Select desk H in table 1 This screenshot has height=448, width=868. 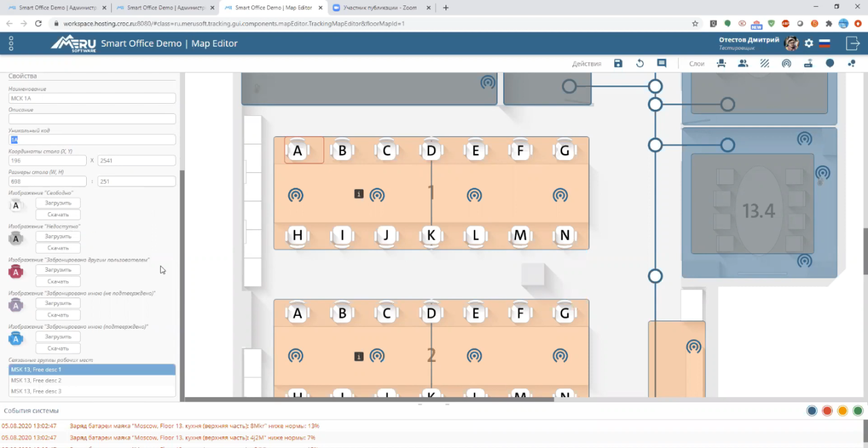297,236
